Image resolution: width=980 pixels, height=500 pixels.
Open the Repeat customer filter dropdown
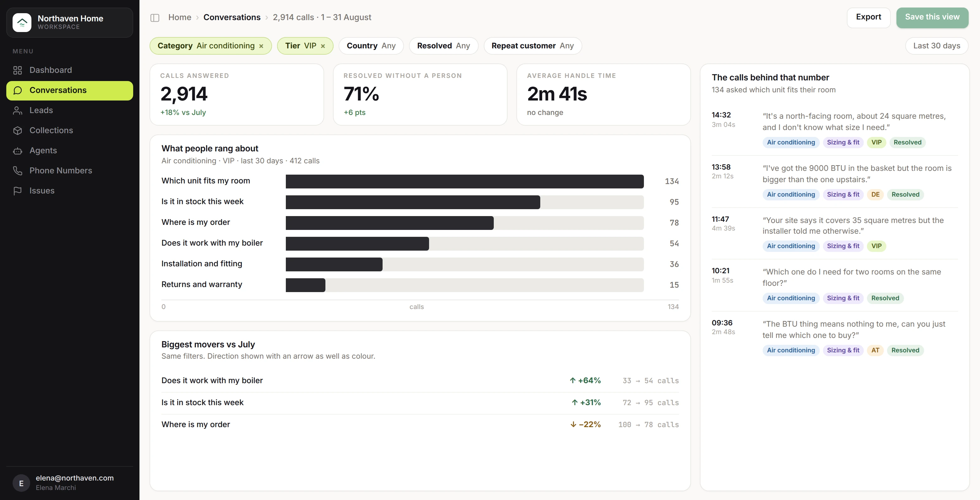533,46
